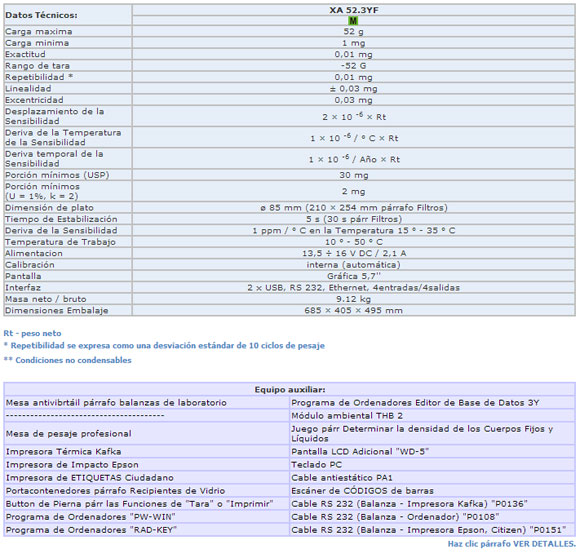580x558 pixels.
Task: Click the Equipo auxiliar table header
Action: point(290,389)
